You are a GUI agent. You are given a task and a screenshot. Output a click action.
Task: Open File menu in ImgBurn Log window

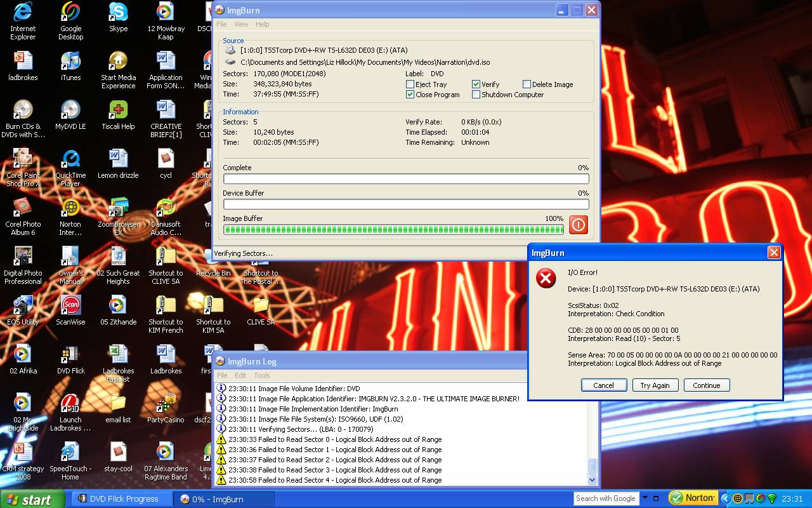coord(222,375)
